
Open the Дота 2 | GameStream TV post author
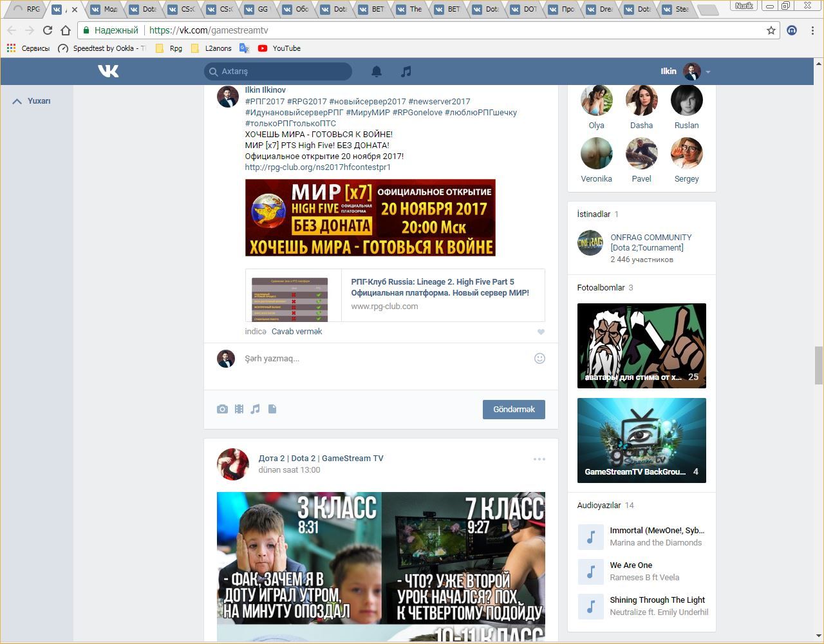321,459
